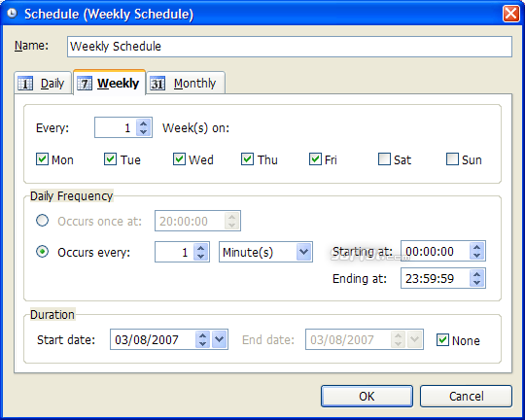Select the Occurs every radio button

point(43,252)
